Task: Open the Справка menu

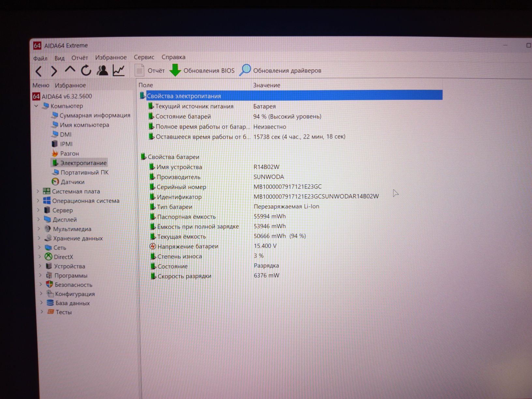Action: [173, 57]
